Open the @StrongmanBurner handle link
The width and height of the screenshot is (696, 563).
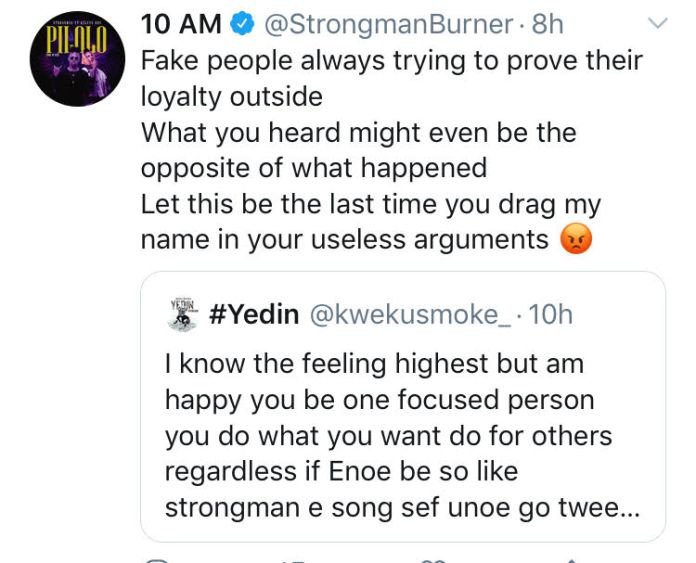coord(389,24)
